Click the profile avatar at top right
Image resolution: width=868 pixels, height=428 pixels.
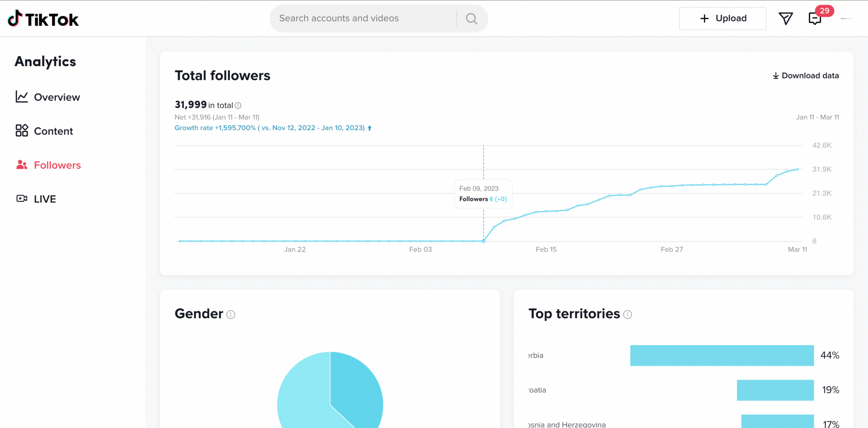(846, 19)
